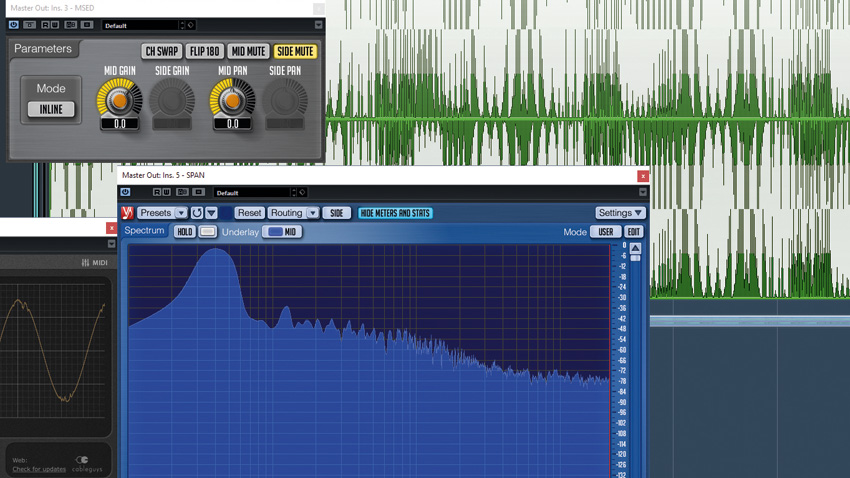Click the undo circular arrow icon in SPAN
The image size is (850, 478).
[x=197, y=213]
